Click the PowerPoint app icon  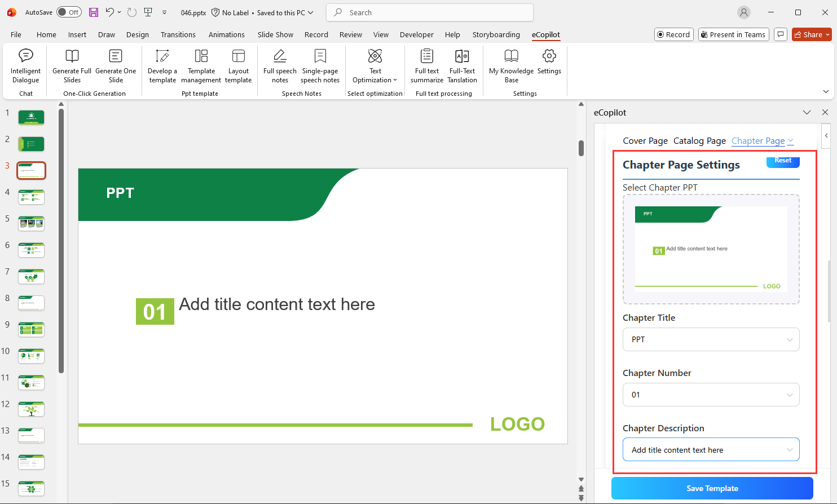(11, 12)
